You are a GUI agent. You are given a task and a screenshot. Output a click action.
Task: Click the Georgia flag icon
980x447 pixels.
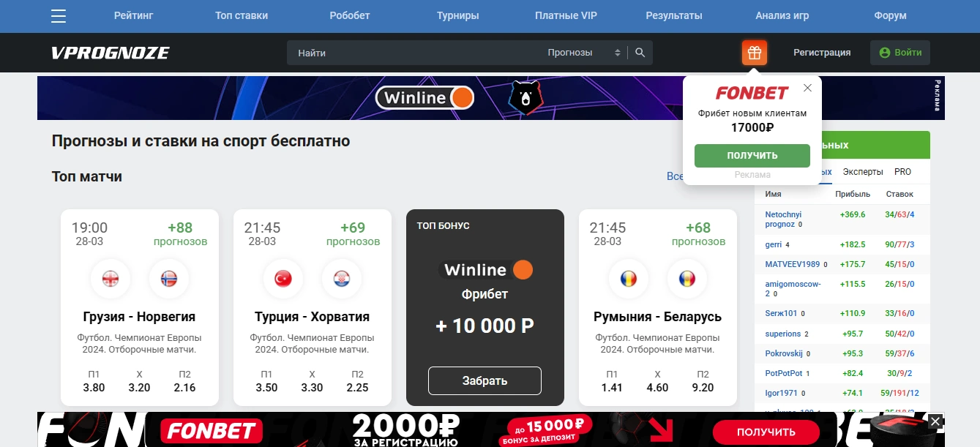point(111,279)
